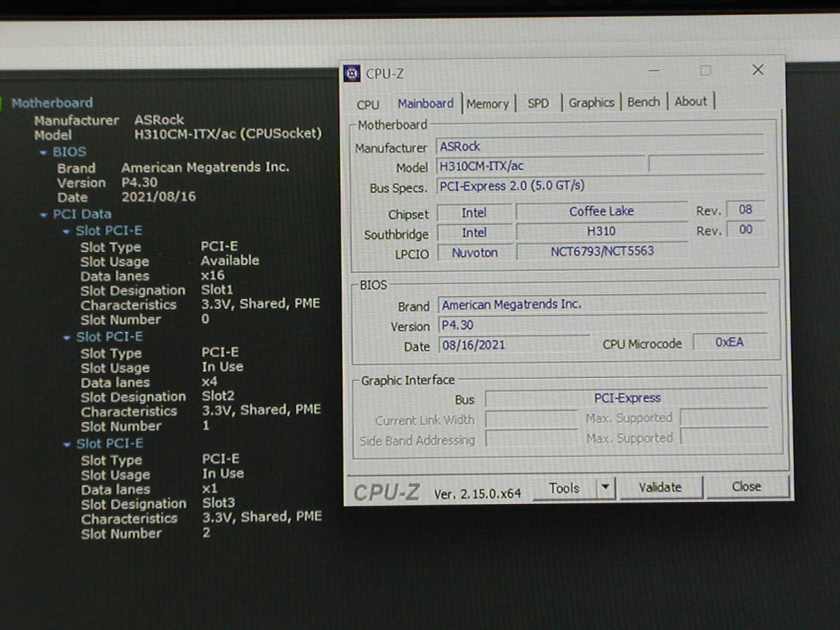The width and height of the screenshot is (840, 630).
Task: Open the Memory tab
Action: [x=487, y=104]
